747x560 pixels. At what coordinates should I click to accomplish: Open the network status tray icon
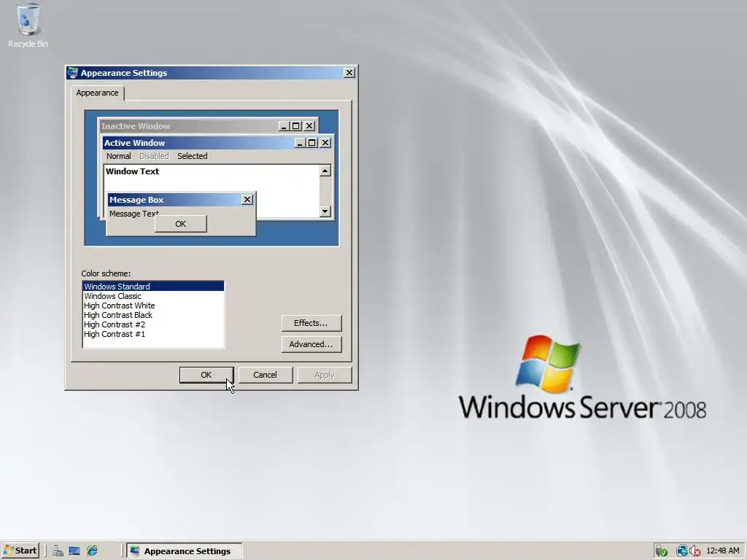pos(681,551)
